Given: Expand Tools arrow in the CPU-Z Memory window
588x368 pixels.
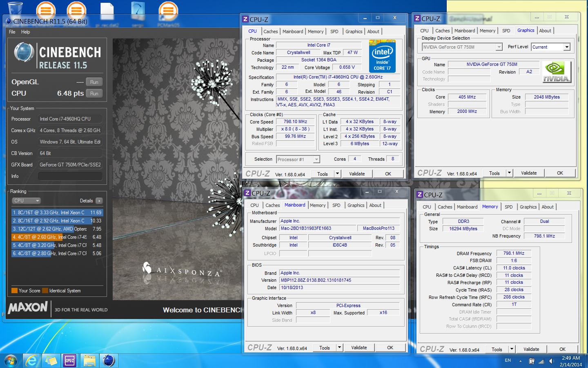Looking at the screenshot, I should pos(512,349).
